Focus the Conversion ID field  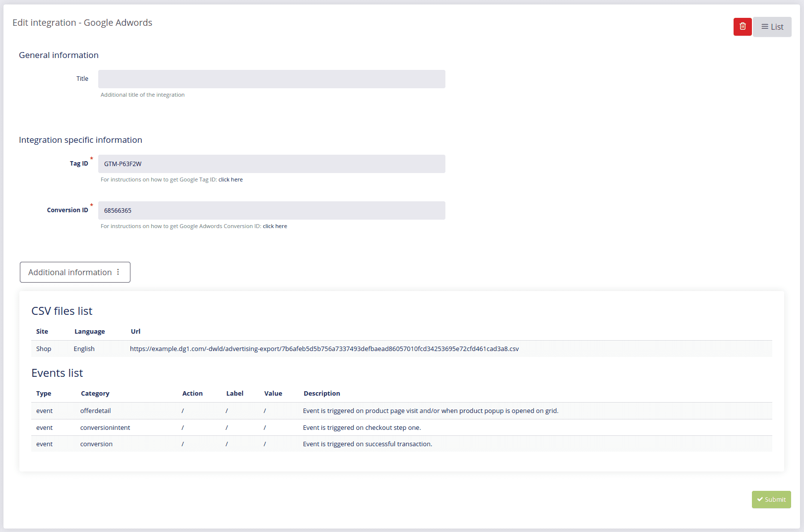point(272,210)
